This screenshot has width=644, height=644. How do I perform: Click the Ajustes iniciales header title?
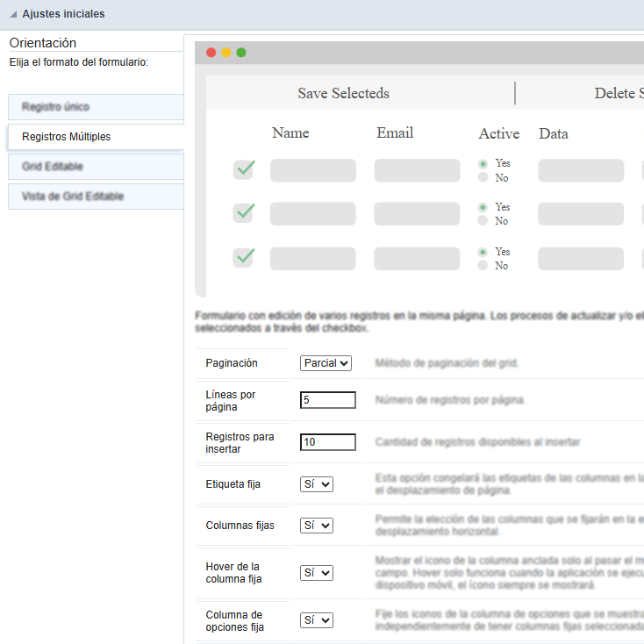tap(63, 14)
